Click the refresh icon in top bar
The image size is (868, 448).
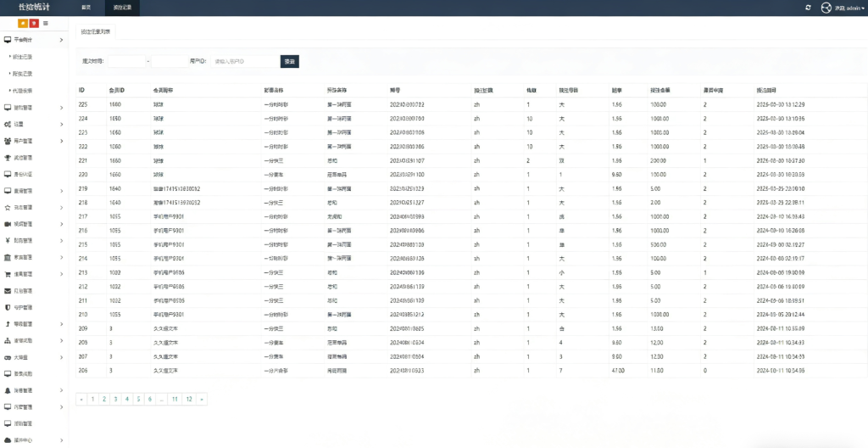tap(808, 8)
